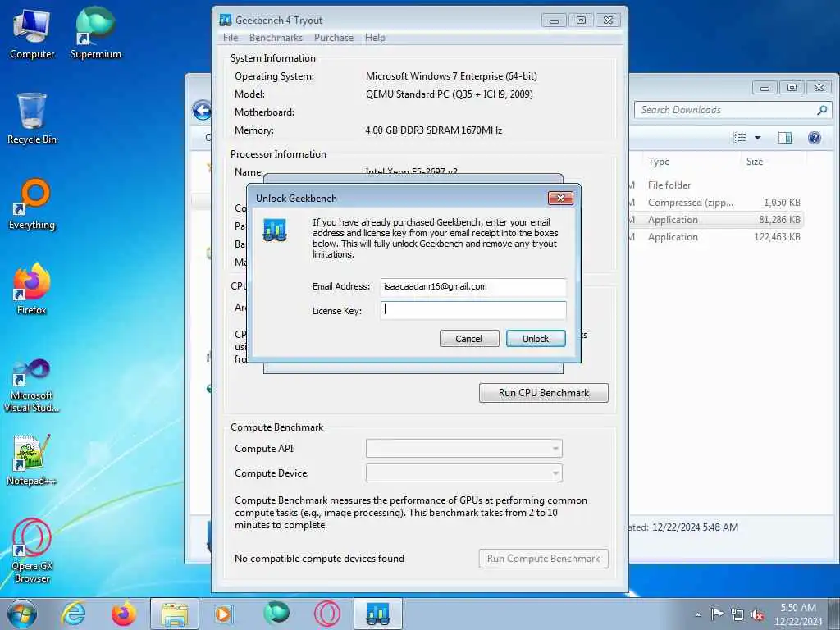Maximize the Downloads Explorer window
This screenshot has height=630, width=840.
[x=792, y=87]
